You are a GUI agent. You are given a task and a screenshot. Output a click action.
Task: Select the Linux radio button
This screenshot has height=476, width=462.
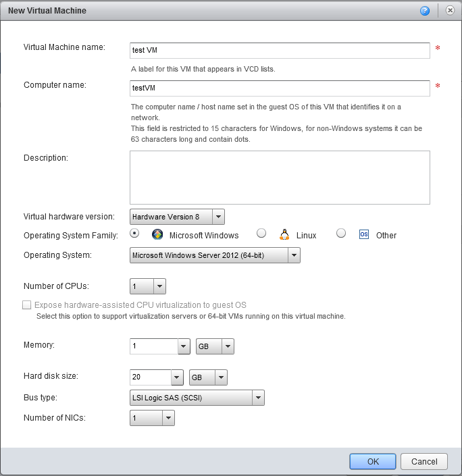coord(261,234)
